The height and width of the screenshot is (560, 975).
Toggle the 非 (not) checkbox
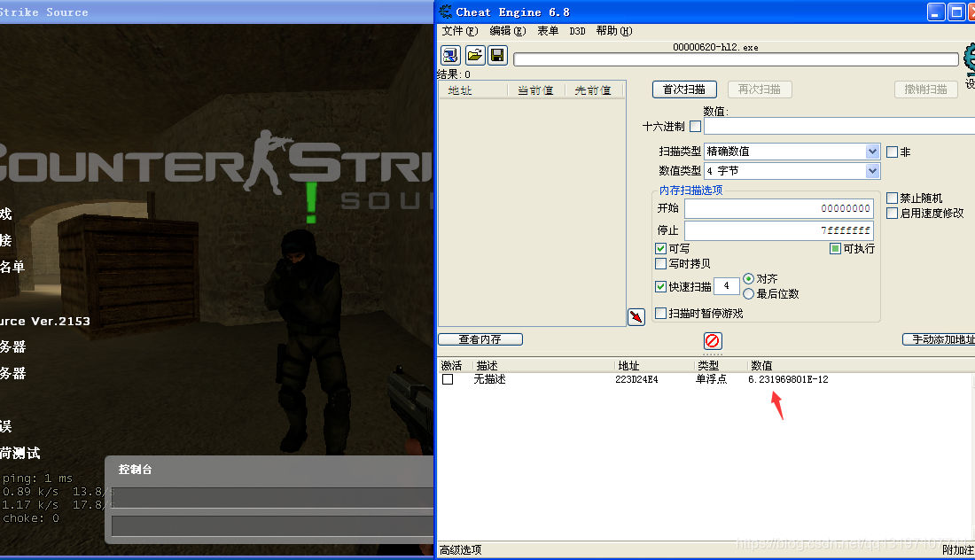point(893,152)
